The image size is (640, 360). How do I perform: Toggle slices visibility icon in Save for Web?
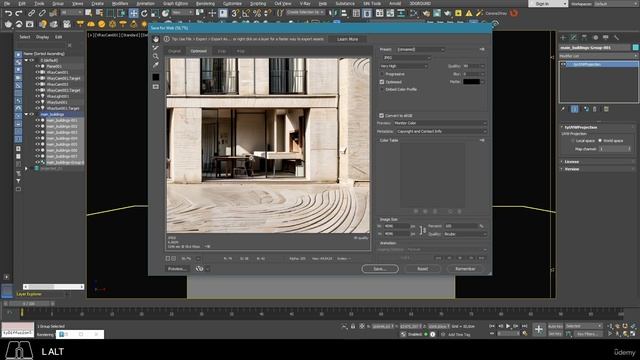click(156, 87)
